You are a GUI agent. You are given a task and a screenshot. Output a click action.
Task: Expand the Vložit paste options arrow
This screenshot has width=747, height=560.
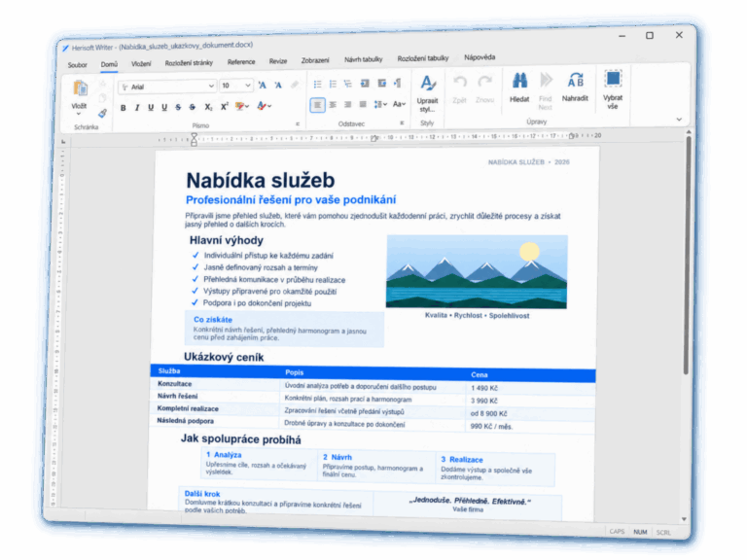[79, 114]
